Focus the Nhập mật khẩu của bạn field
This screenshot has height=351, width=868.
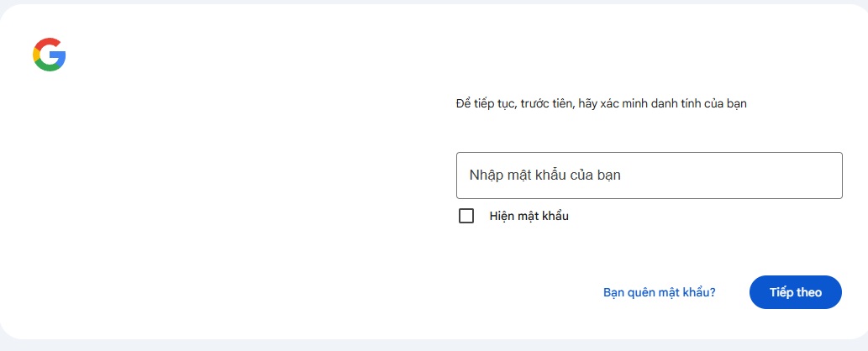point(649,175)
